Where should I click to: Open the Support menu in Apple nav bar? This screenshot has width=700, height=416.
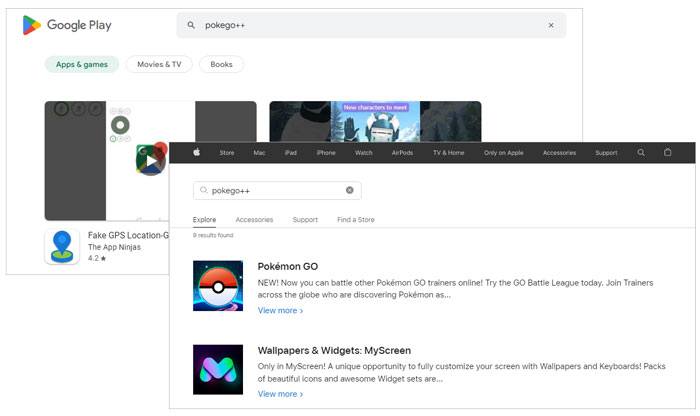tap(606, 153)
